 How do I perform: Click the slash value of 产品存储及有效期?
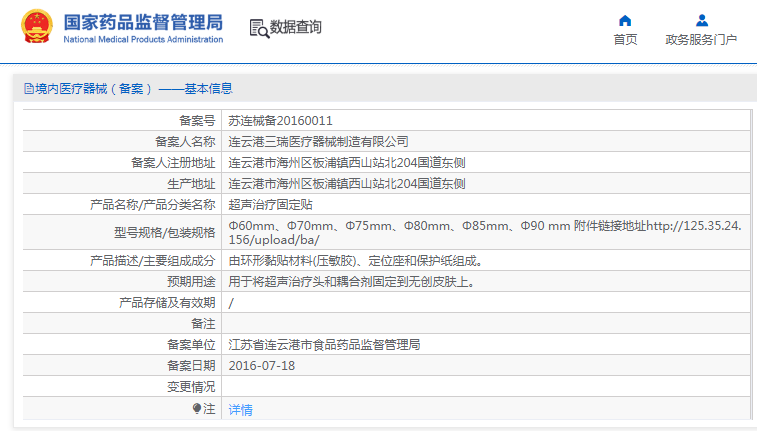click(231, 303)
